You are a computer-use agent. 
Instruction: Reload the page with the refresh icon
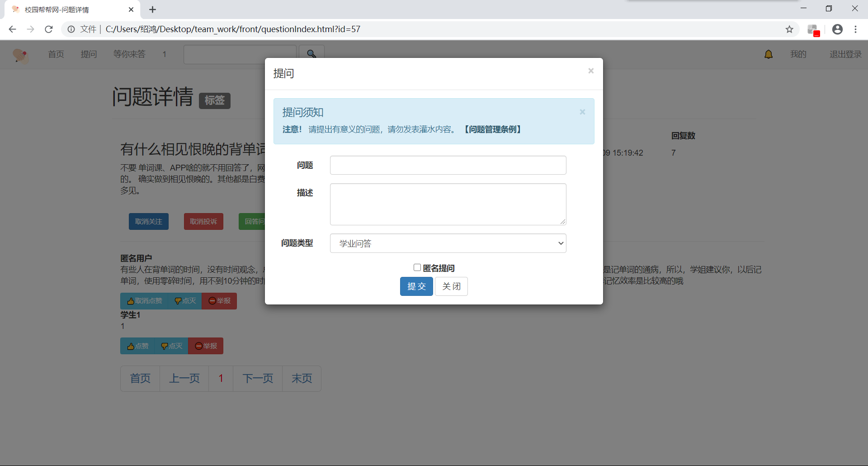[x=49, y=29]
